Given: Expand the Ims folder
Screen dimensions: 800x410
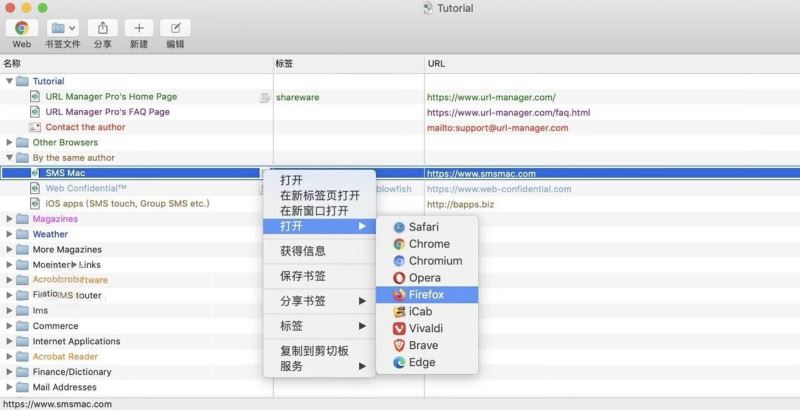Looking at the screenshot, I should click(9, 311).
